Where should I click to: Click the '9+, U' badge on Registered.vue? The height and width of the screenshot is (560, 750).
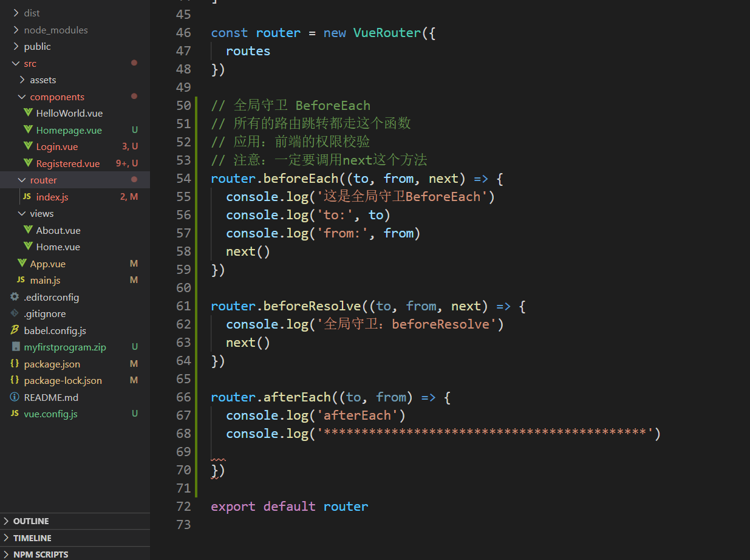point(127,163)
